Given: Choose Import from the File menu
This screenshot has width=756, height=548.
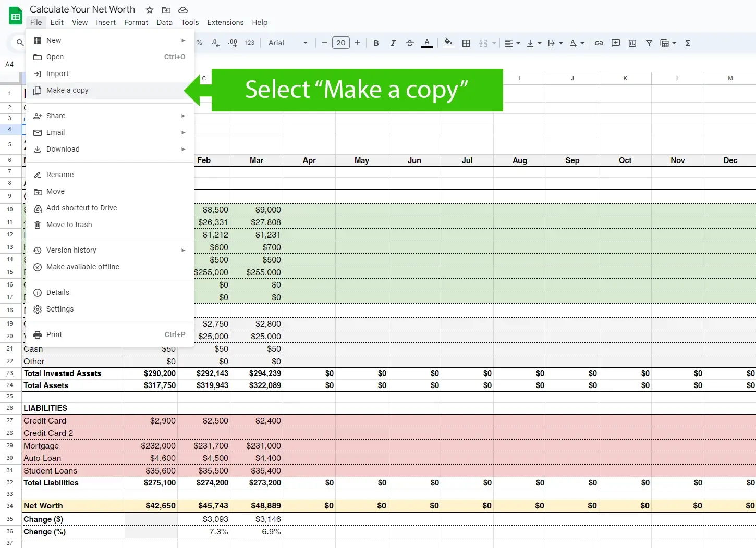Looking at the screenshot, I should pyautogui.click(x=109, y=73).
